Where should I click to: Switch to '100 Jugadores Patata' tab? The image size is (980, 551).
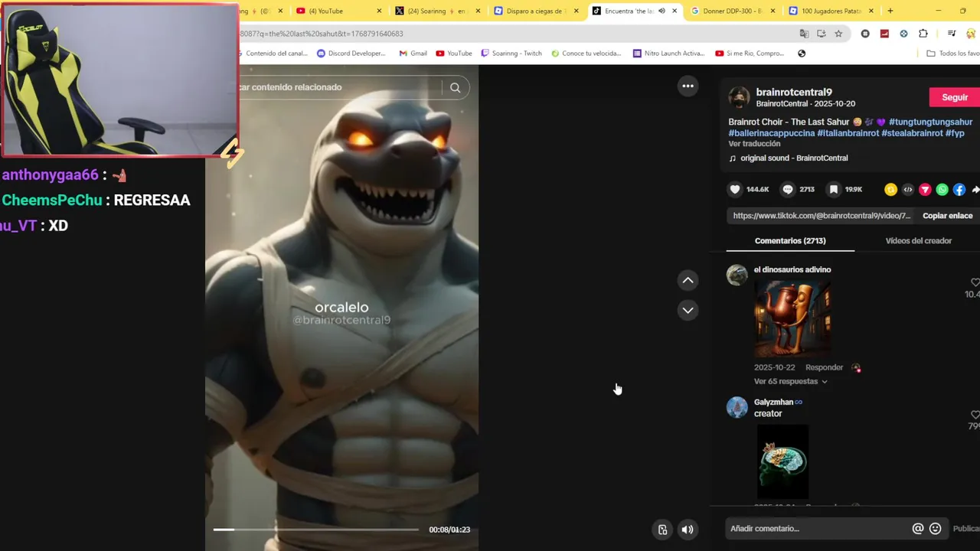pyautogui.click(x=832, y=11)
